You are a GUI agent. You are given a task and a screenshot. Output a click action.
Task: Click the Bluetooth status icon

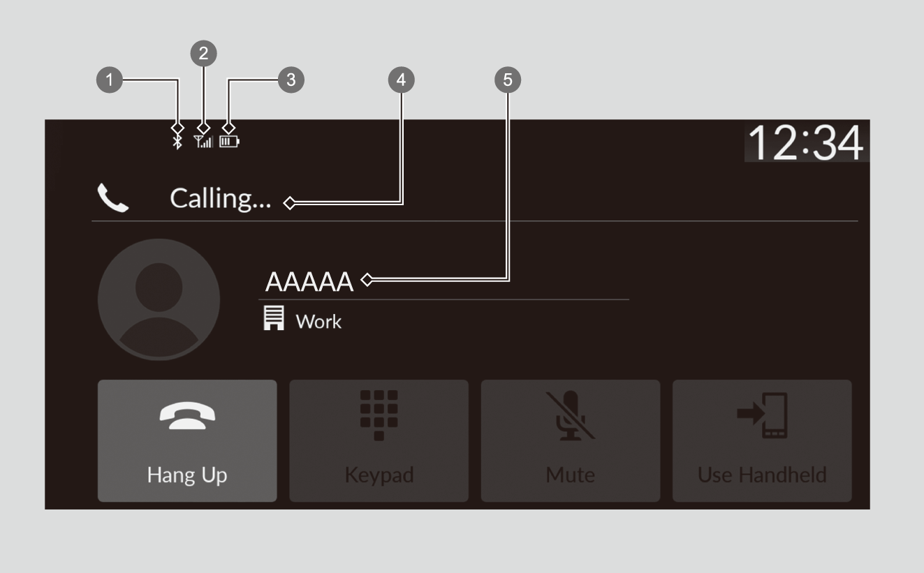178,142
